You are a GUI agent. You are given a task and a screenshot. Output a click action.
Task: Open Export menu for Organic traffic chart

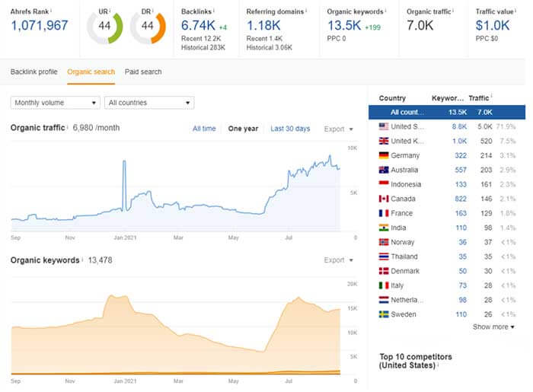pyautogui.click(x=339, y=129)
